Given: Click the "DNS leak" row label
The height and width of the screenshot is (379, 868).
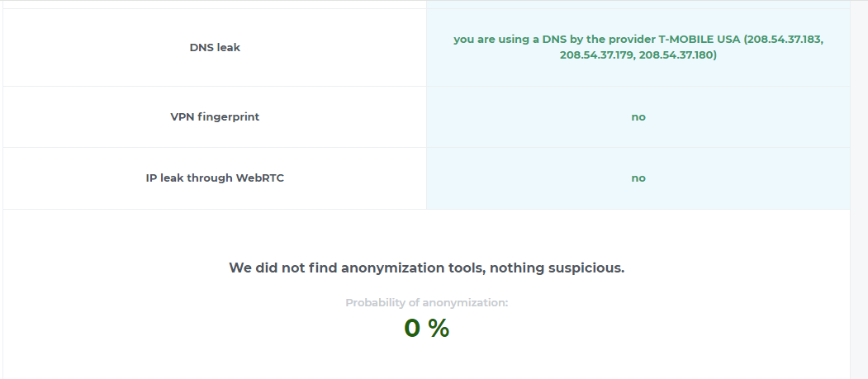Looking at the screenshot, I should click(x=215, y=47).
